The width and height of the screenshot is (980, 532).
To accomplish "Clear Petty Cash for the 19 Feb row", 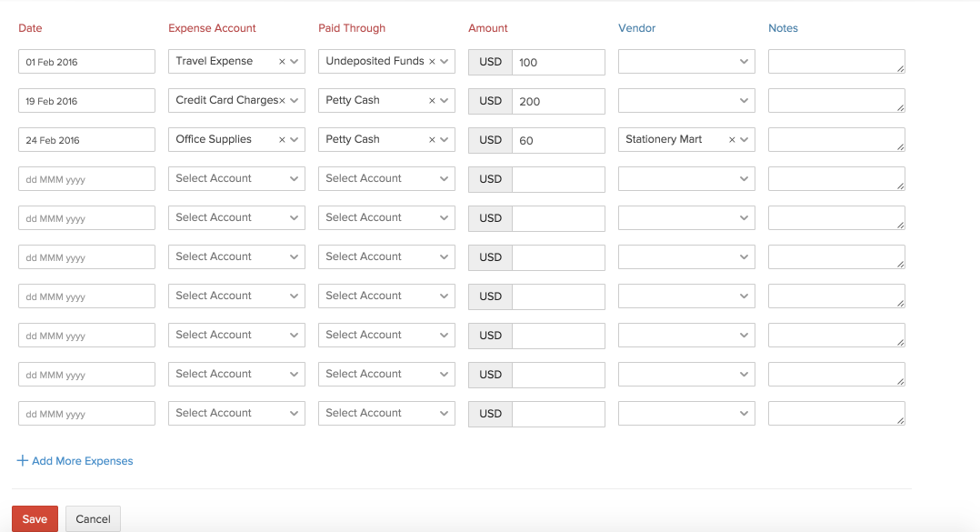I will click(x=432, y=101).
